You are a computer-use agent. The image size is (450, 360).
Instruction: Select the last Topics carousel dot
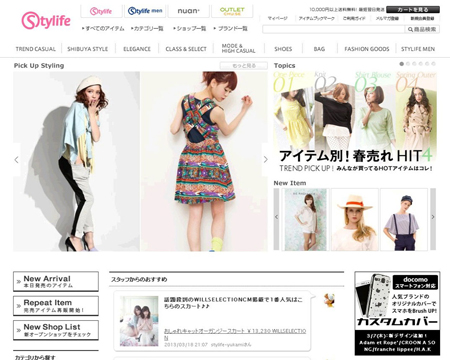point(433,64)
